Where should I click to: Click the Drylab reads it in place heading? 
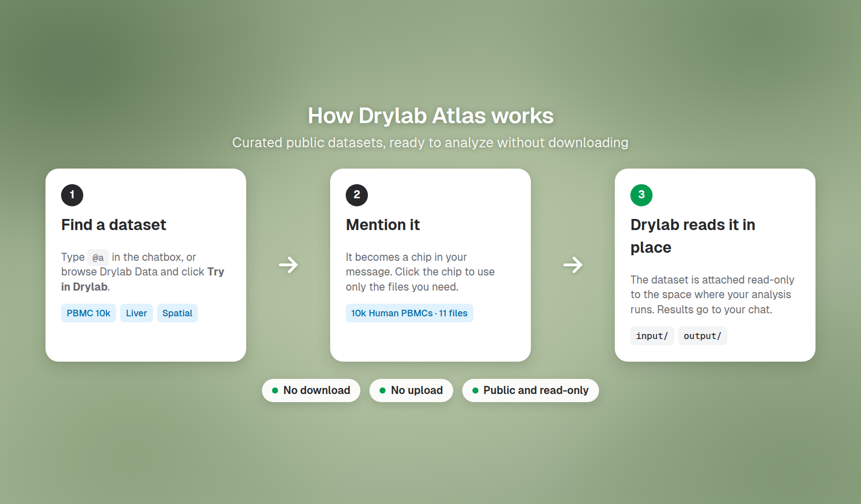click(692, 236)
